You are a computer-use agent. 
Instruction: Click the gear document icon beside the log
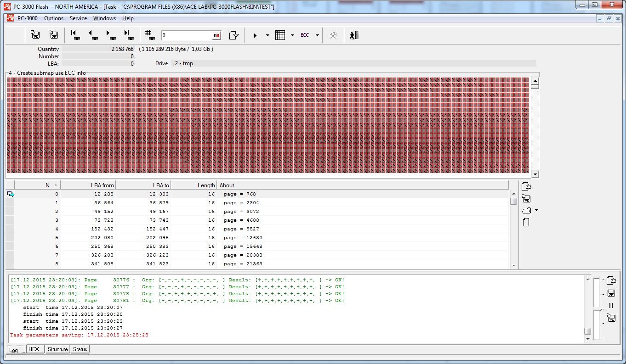(x=611, y=280)
